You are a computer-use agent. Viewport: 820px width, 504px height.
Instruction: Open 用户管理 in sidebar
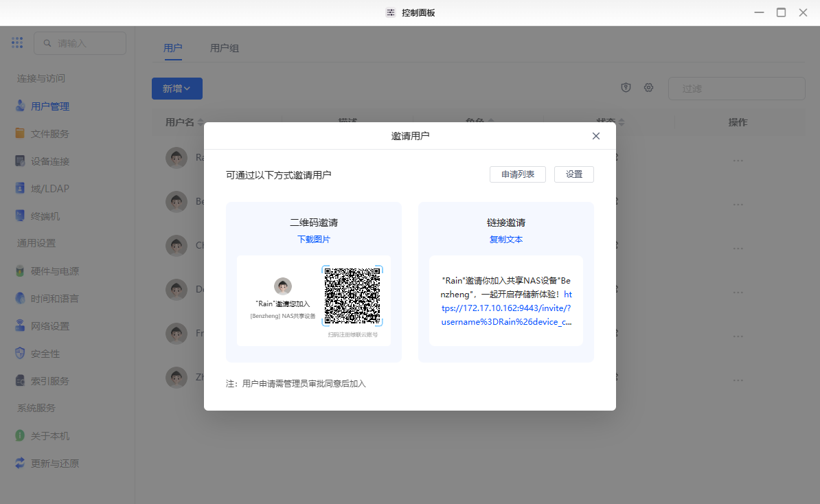click(43, 106)
